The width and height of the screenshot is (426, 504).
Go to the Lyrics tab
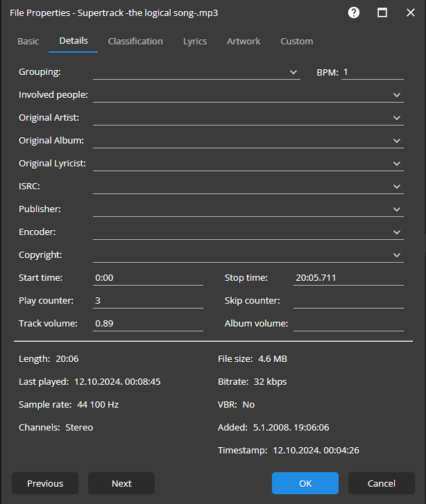coord(195,41)
